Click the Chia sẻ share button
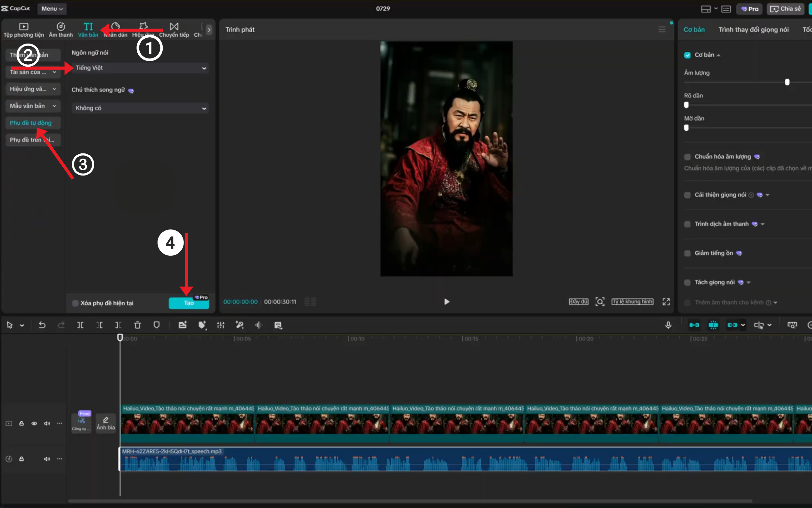812x508 pixels. pos(785,9)
